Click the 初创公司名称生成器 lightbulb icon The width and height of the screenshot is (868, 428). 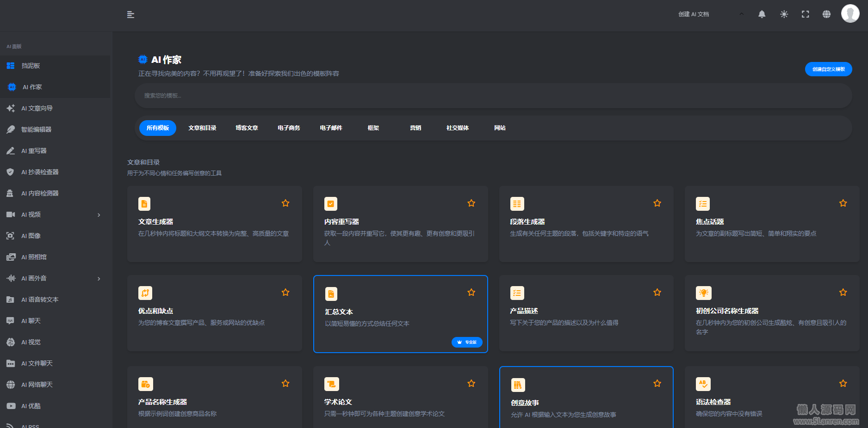coord(703,293)
